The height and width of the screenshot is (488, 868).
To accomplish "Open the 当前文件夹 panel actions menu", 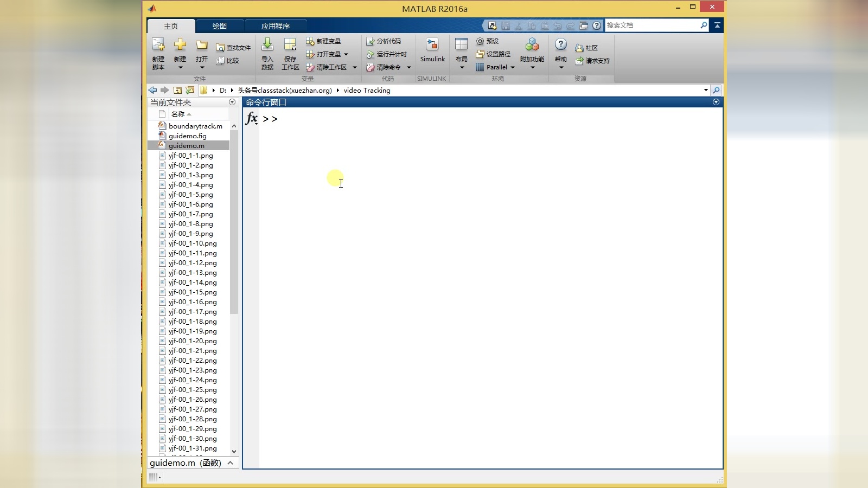I will point(232,102).
